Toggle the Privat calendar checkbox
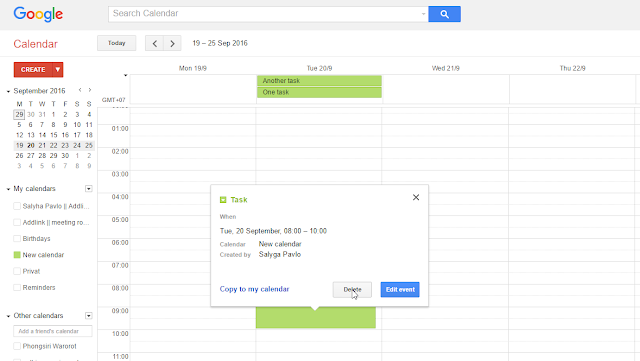 click(17, 271)
